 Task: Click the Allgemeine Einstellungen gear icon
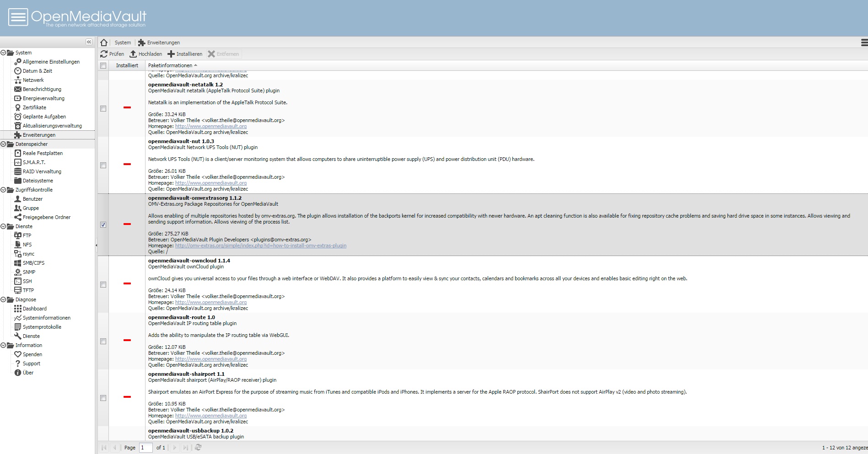click(18, 62)
